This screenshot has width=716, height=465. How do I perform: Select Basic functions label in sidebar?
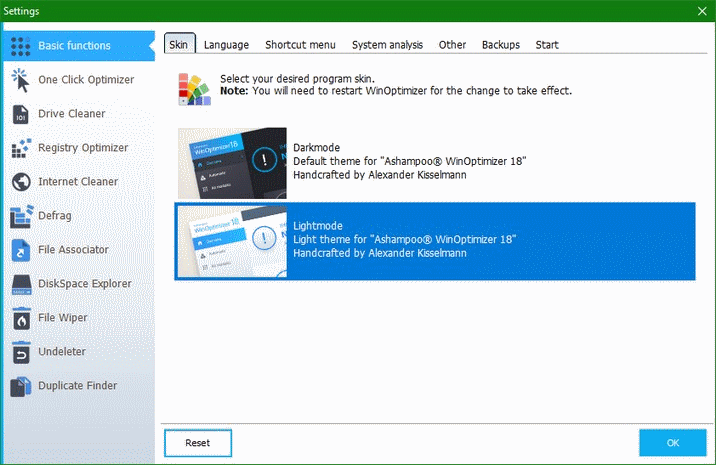click(74, 46)
